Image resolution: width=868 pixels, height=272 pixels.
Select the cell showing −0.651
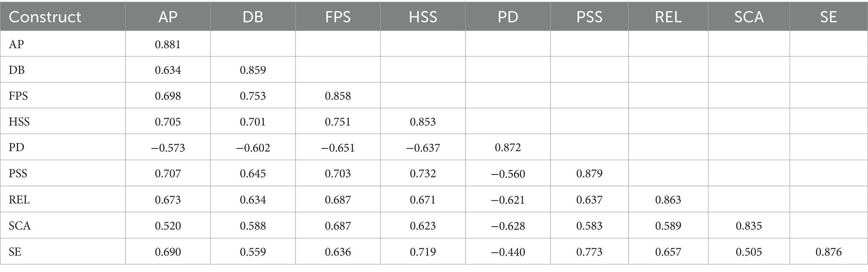(337, 148)
